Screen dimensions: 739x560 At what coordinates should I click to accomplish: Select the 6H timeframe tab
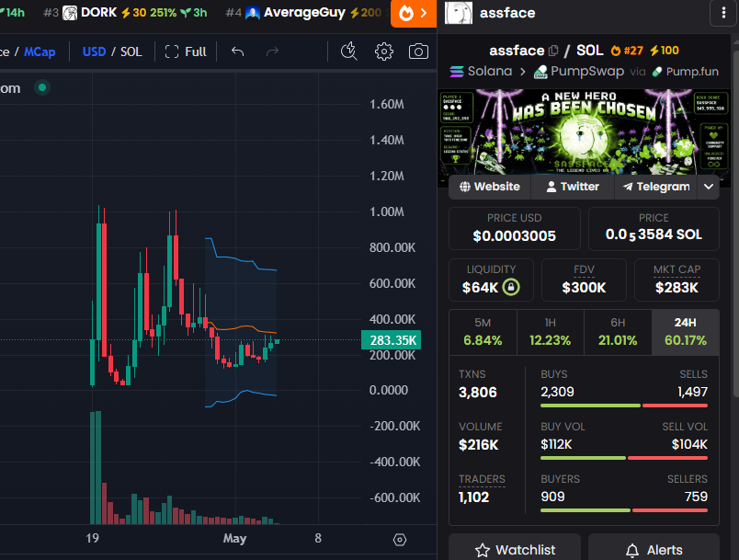(618, 332)
